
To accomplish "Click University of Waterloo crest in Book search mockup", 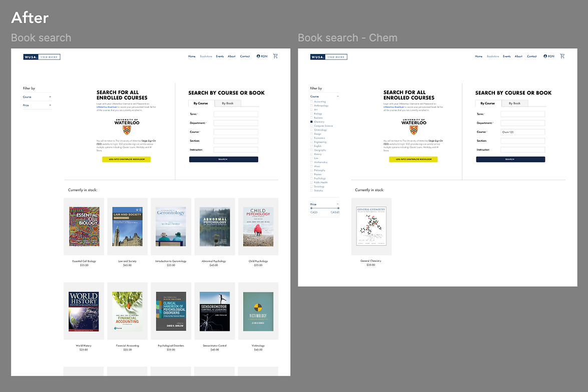I will (127, 130).
